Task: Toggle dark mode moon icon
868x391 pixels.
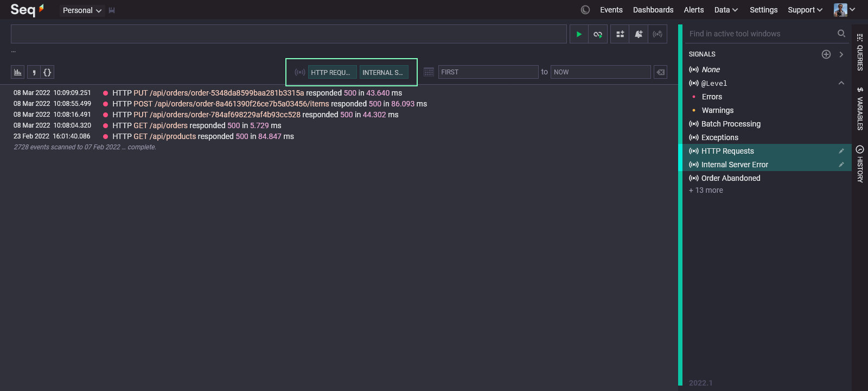Action: [585, 10]
